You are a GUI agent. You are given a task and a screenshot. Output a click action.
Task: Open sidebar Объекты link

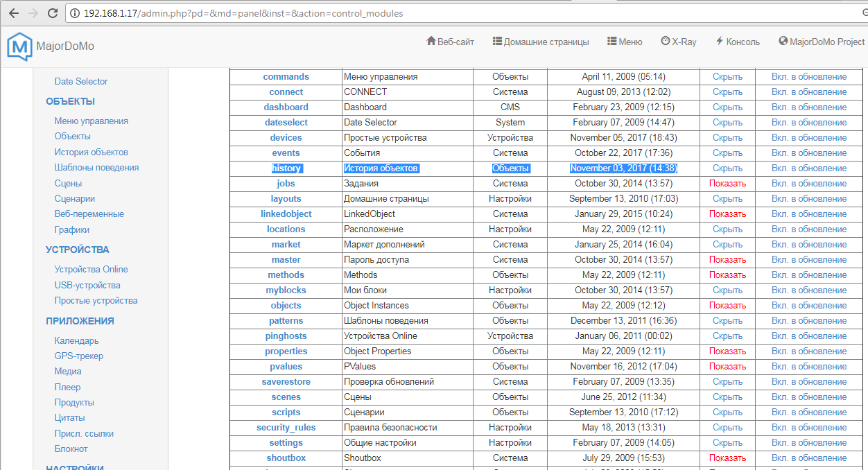click(73, 136)
